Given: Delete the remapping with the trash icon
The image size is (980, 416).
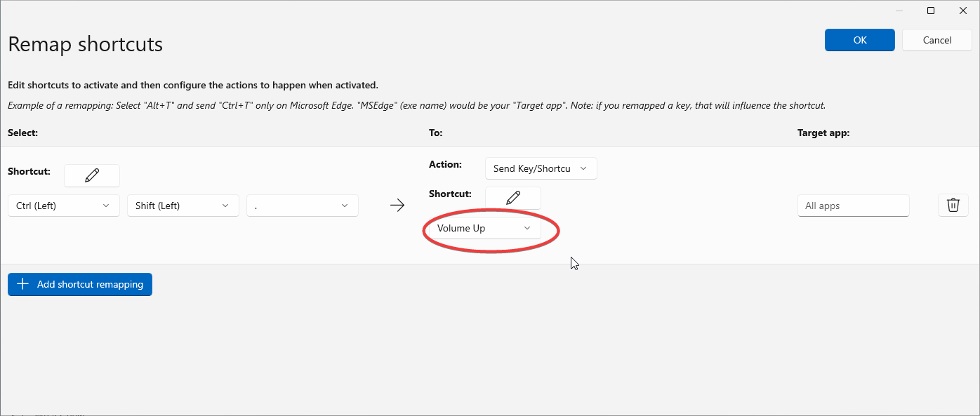Looking at the screenshot, I should pos(953,205).
